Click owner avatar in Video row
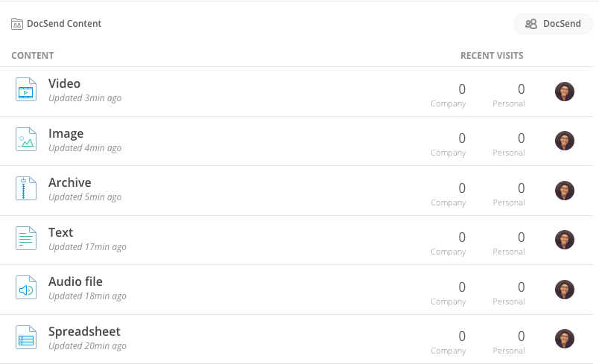Viewport: 599px width, 364px height. pos(565,92)
